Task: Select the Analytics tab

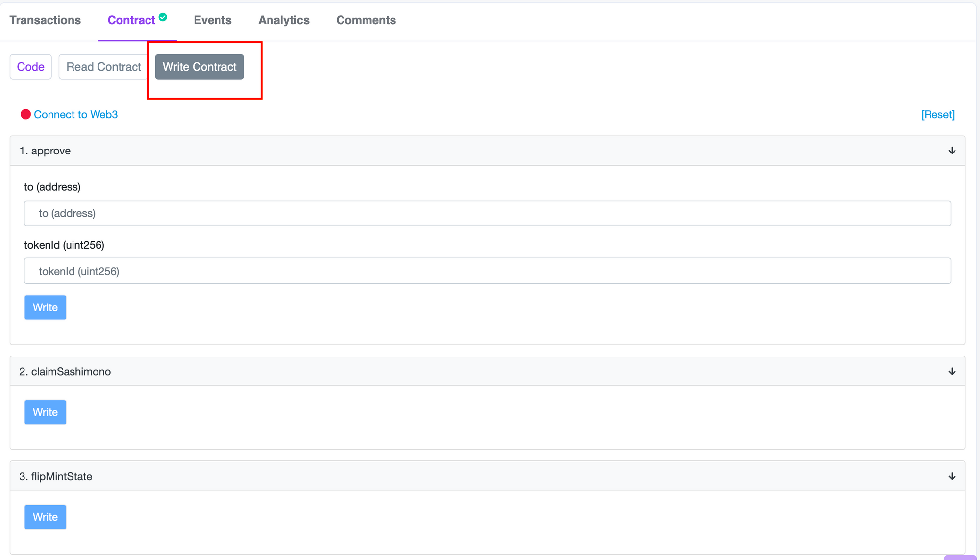Action: pos(284,20)
